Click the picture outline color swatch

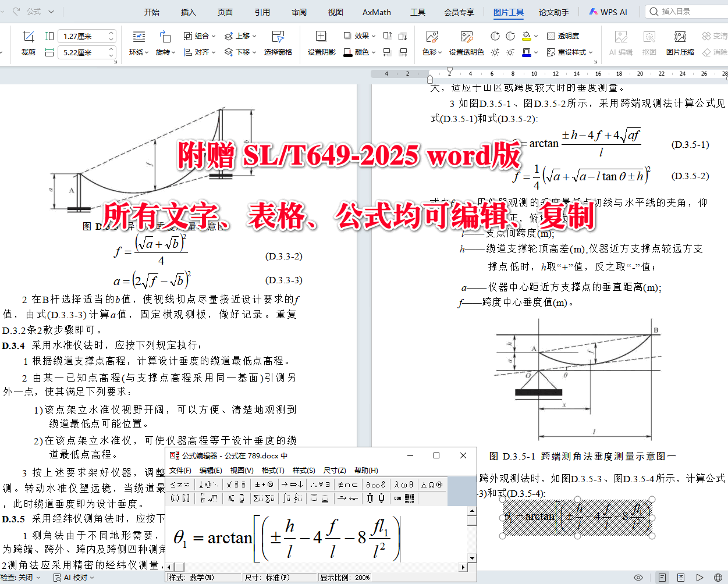coord(526,52)
